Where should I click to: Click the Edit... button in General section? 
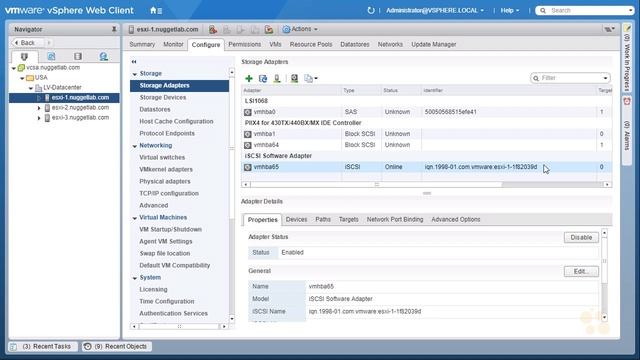[x=581, y=271]
